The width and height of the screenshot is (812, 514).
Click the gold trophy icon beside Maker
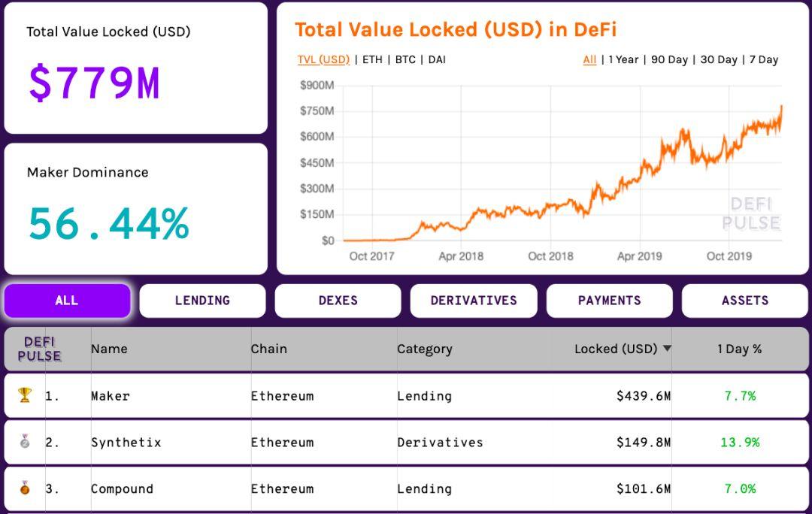pos(25,395)
